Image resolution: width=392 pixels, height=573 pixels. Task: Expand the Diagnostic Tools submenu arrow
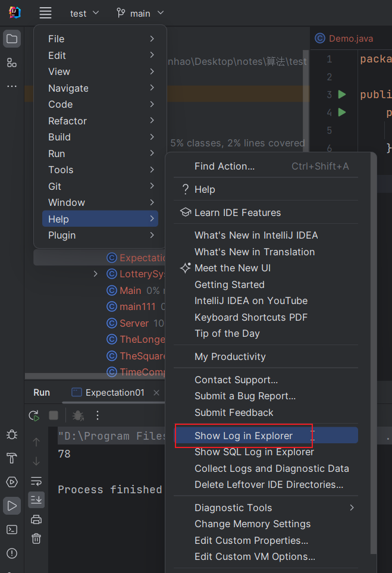coord(352,508)
